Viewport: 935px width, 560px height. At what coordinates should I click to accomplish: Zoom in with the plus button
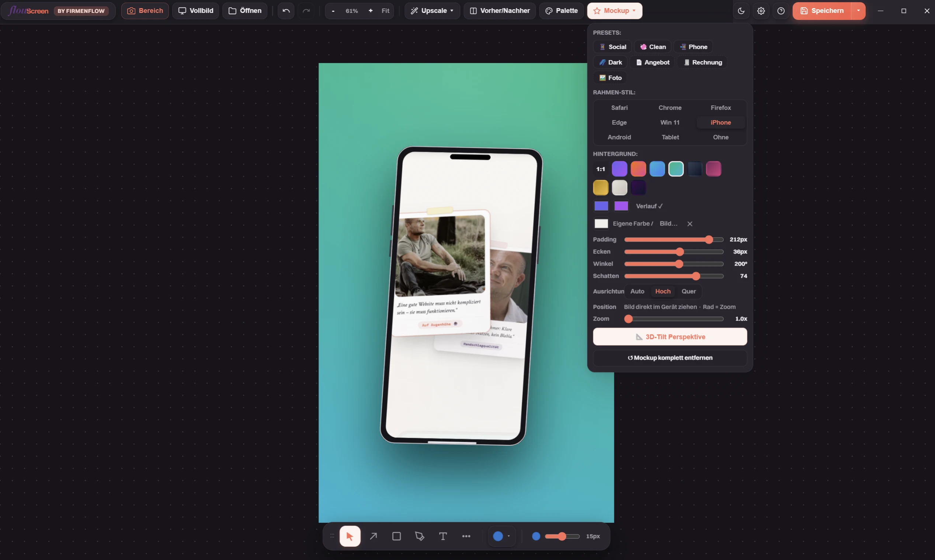(371, 11)
